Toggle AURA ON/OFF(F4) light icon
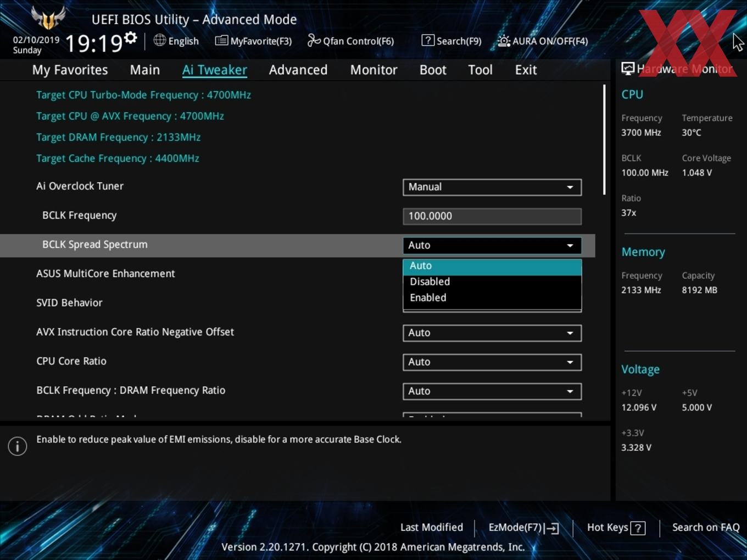The height and width of the screenshot is (560, 747). 503,41
